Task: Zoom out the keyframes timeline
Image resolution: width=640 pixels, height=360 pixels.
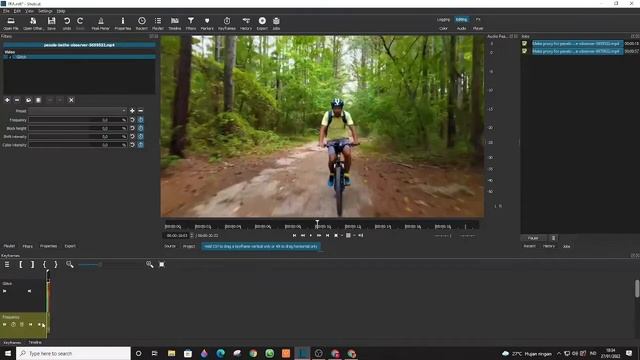Action: pyautogui.click(x=70, y=264)
